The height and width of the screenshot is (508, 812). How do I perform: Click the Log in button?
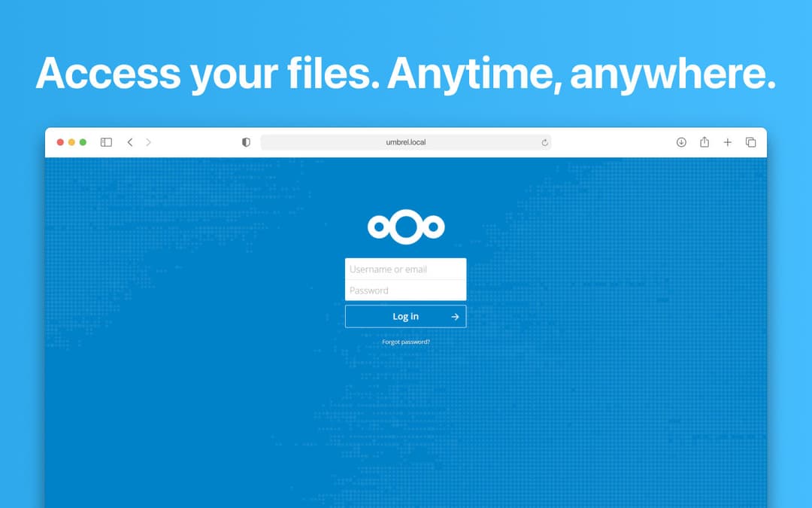coord(406,316)
